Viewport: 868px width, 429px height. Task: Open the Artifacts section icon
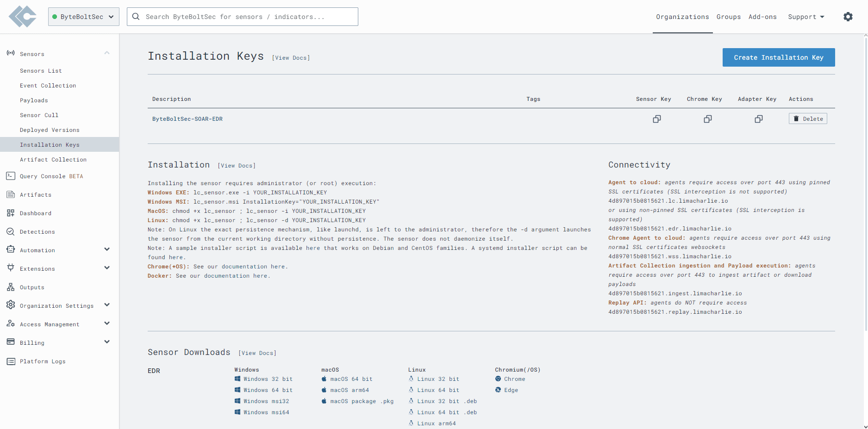(11, 194)
